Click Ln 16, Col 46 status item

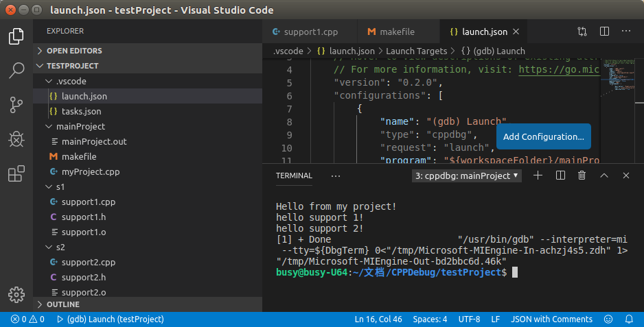pos(378,319)
